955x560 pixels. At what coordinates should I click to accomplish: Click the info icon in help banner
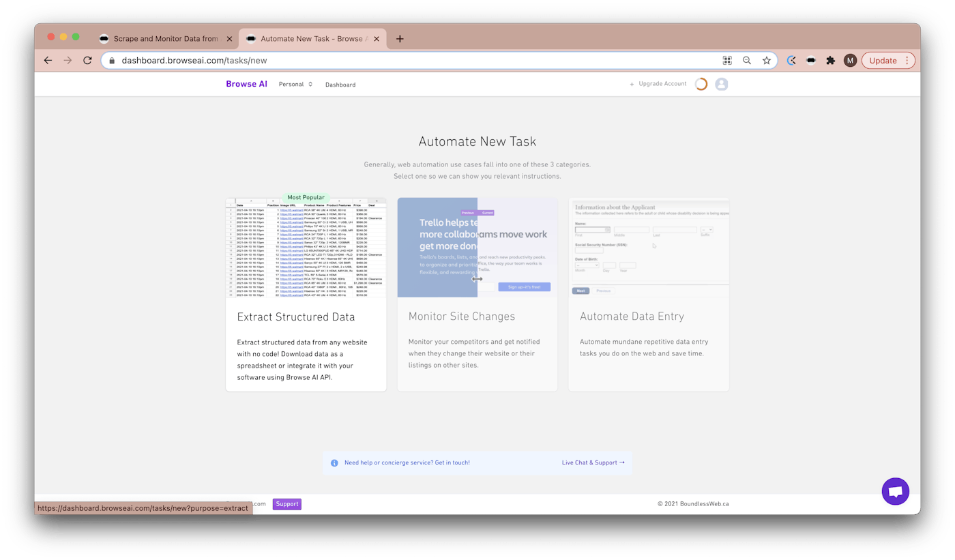pos(334,463)
